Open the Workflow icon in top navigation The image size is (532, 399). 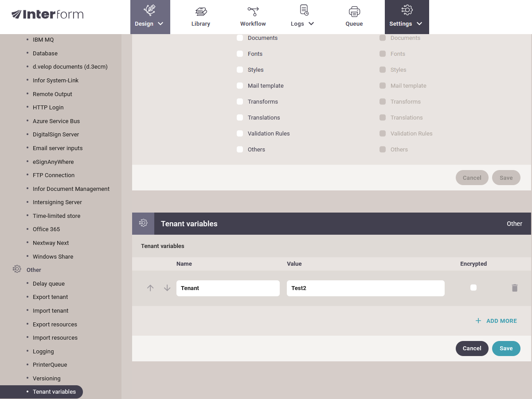pyautogui.click(x=253, y=12)
